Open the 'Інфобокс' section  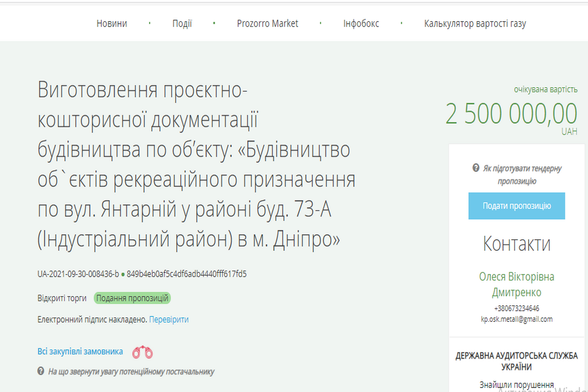point(362,23)
